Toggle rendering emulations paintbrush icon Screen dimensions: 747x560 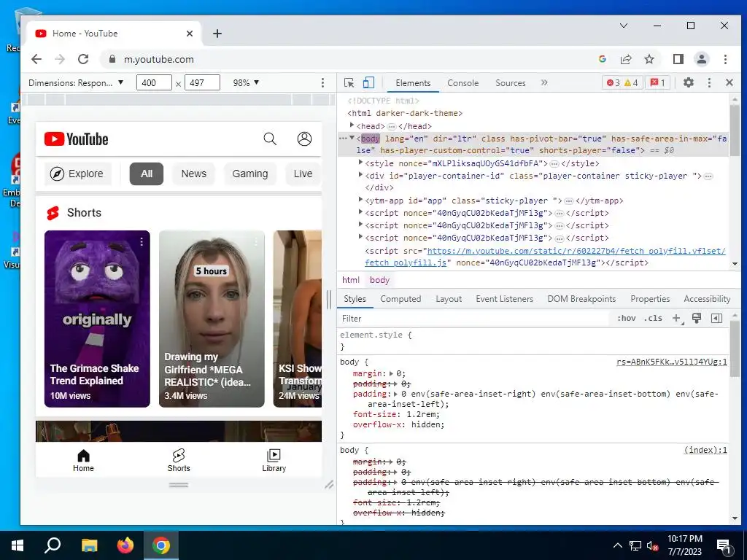coord(697,318)
